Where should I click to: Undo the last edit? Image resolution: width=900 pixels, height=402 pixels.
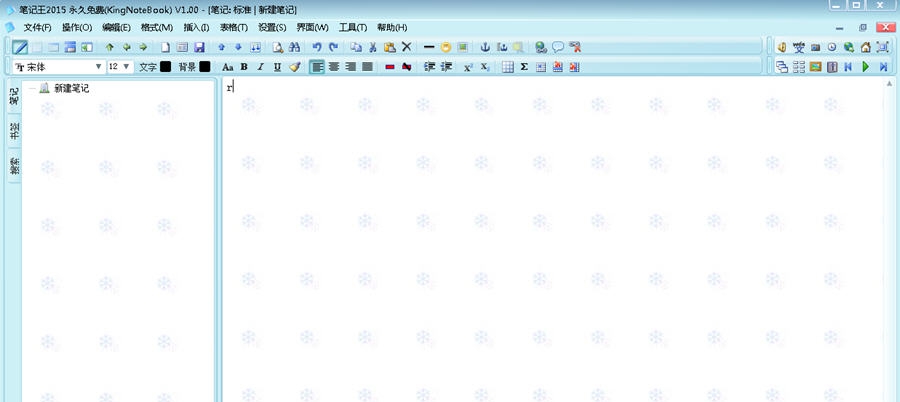pyautogui.click(x=317, y=47)
